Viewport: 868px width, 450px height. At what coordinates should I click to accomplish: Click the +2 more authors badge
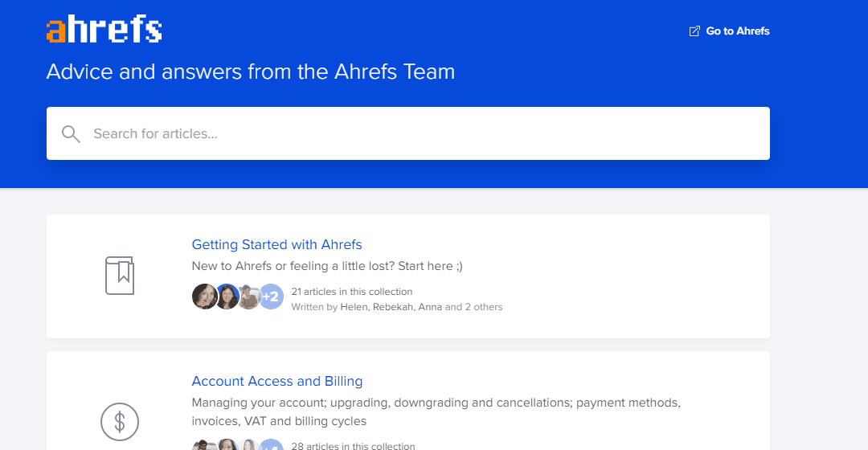coord(271,297)
